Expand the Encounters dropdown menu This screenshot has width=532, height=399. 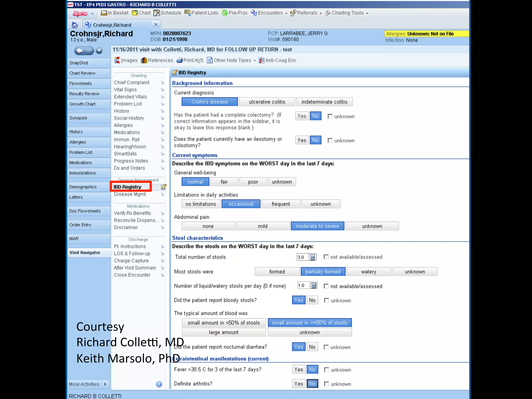286,13
